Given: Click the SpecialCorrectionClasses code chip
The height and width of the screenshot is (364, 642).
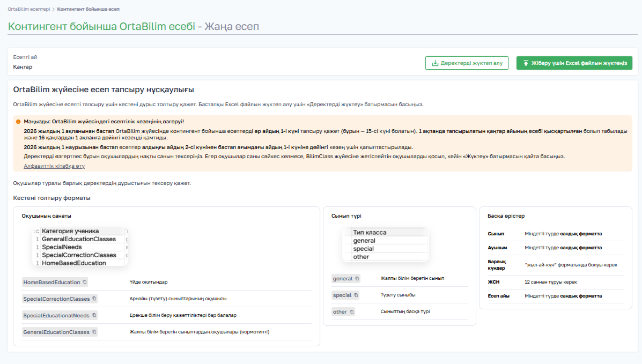Looking at the screenshot, I should pyautogui.click(x=60, y=299).
